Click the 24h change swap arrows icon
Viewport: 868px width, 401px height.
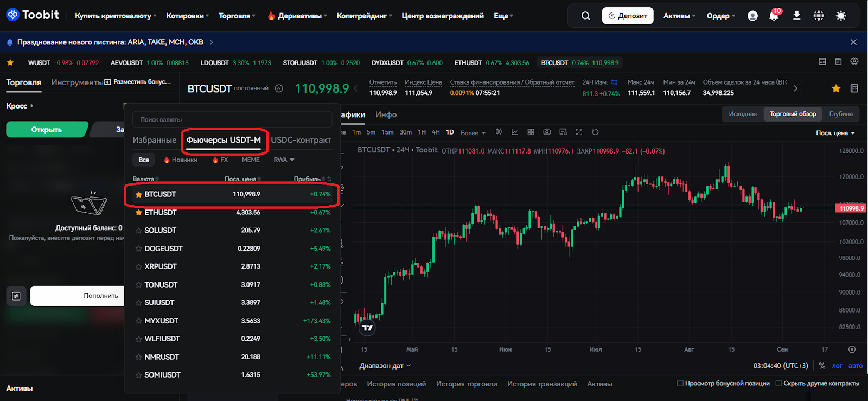614,82
